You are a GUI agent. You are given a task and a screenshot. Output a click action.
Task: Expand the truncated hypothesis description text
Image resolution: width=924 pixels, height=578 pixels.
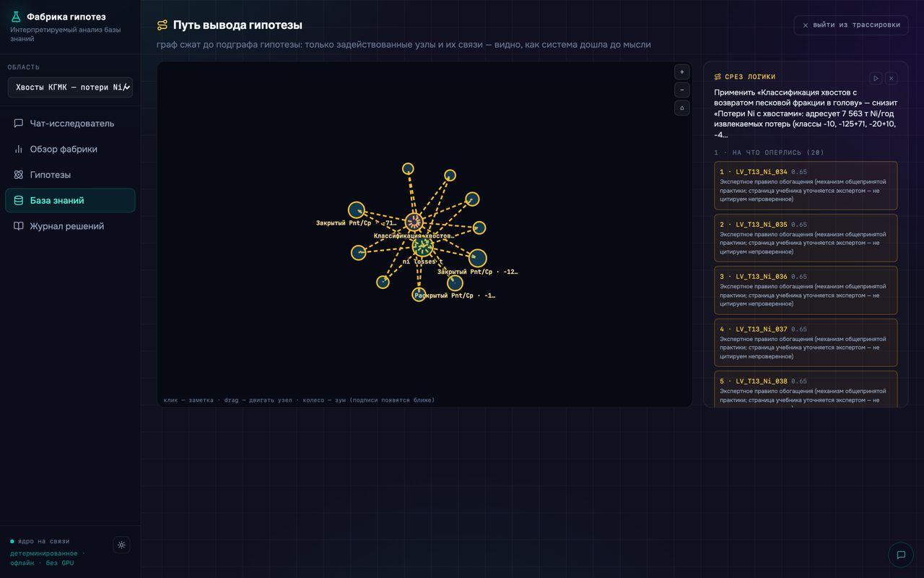[806, 113]
